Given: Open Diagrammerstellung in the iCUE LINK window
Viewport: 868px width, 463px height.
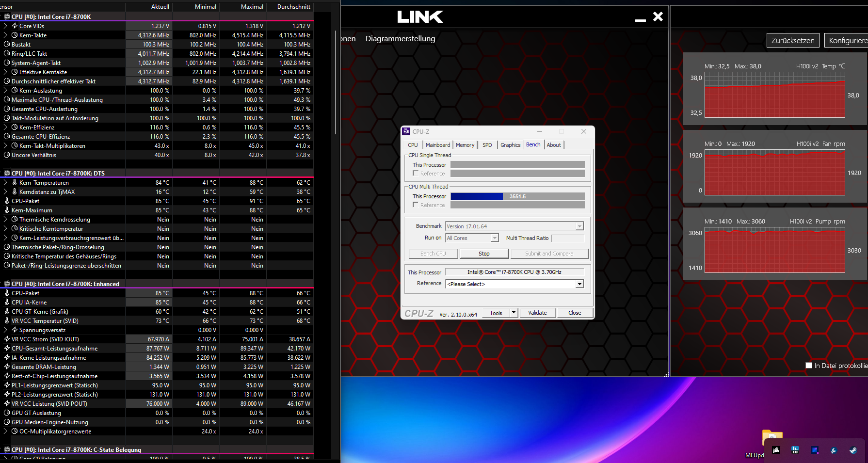Looking at the screenshot, I should 401,39.
